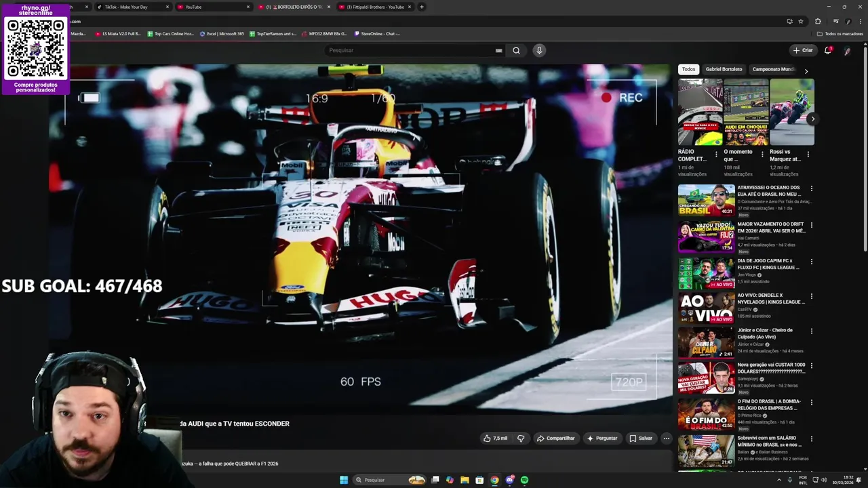Open options for 'Júnior e Cézar' video

(811, 331)
